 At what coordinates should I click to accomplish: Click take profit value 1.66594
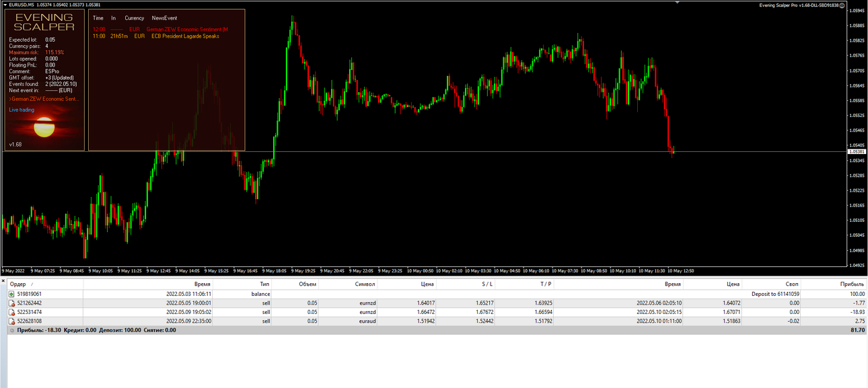pos(544,312)
